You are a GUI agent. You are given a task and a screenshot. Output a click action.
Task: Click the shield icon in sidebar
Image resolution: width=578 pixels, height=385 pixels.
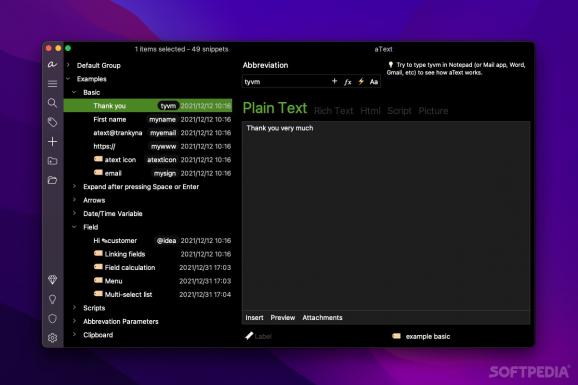pos(52,319)
